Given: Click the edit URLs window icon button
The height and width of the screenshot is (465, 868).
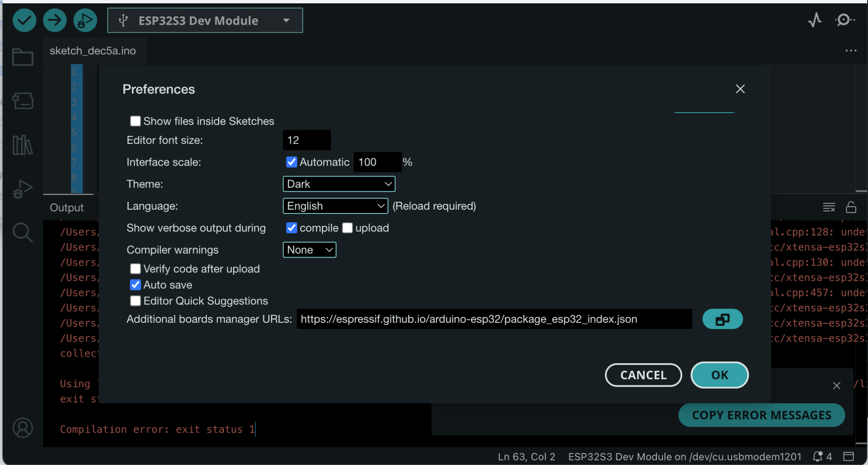Looking at the screenshot, I should pos(722,319).
